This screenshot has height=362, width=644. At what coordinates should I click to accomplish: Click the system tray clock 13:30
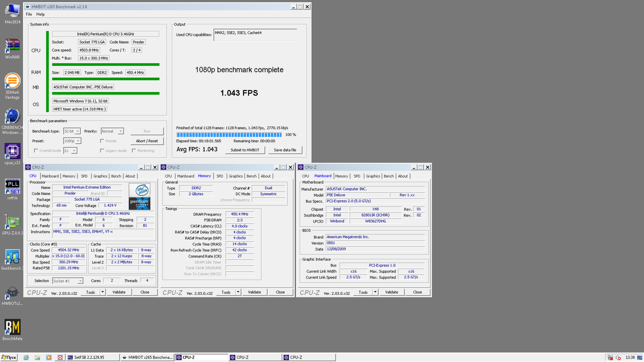[630, 358]
